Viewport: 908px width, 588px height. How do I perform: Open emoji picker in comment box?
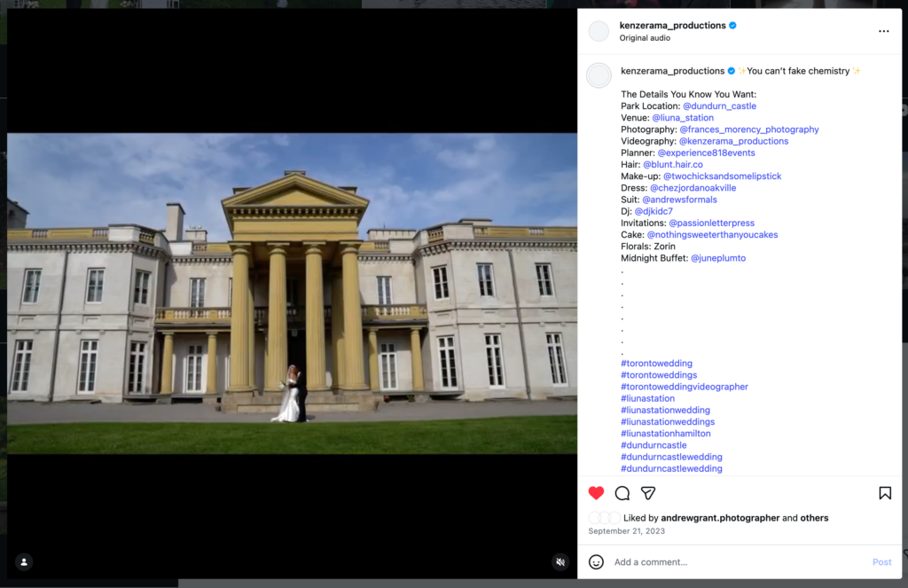(x=597, y=561)
